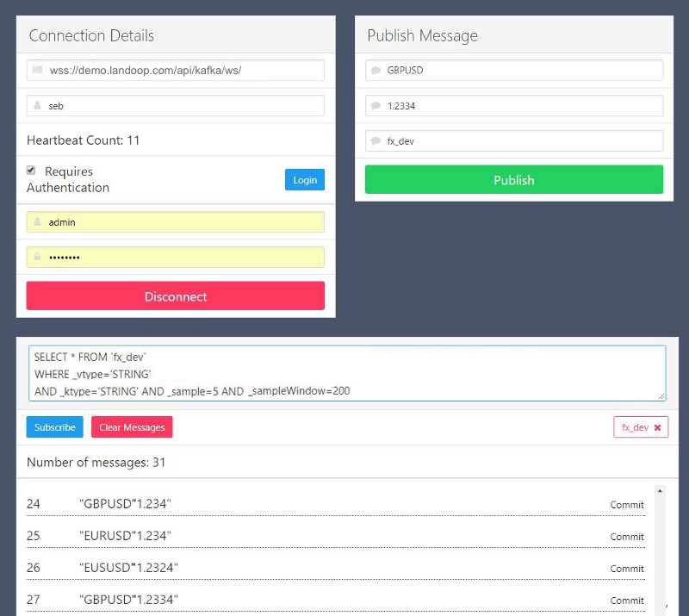Click the tag icon beside the 1.2334 value field

click(x=376, y=105)
